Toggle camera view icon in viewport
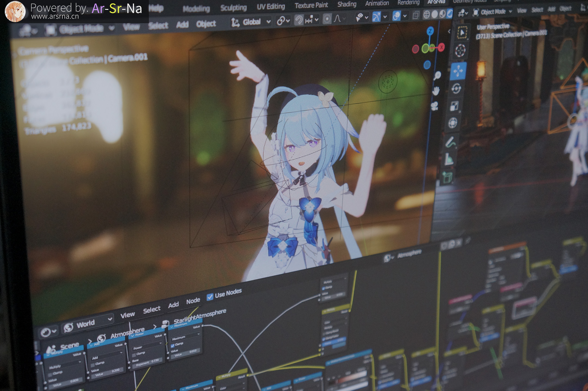588x391 pixels. pyautogui.click(x=435, y=106)
